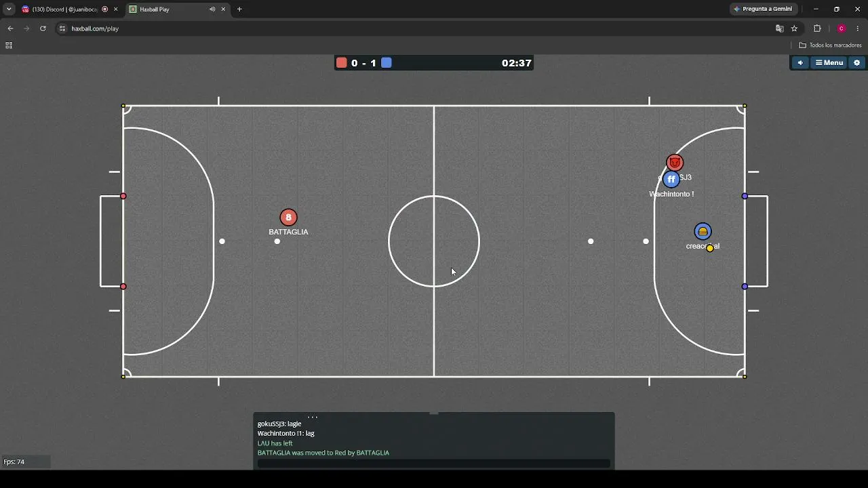Image resolution: width=868 pixels, height=488 pixels.
Task: Click the red devil-face player disc
Action: 675,163
